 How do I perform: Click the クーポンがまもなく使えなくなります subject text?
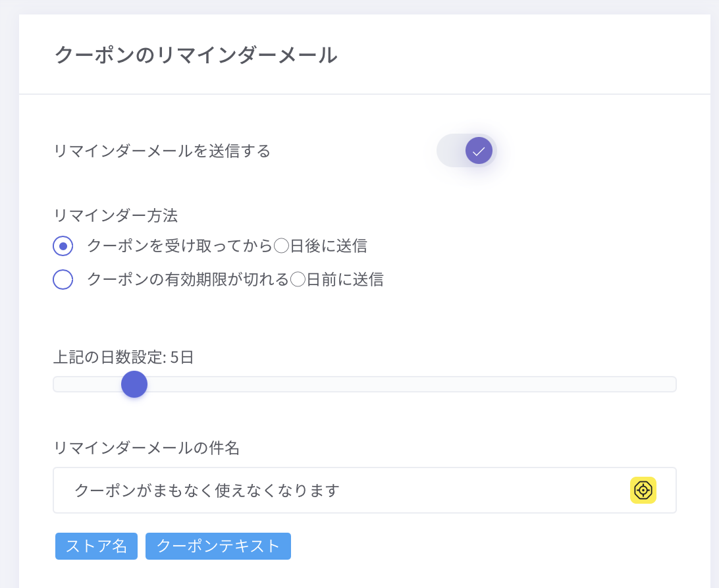point(207,491)
